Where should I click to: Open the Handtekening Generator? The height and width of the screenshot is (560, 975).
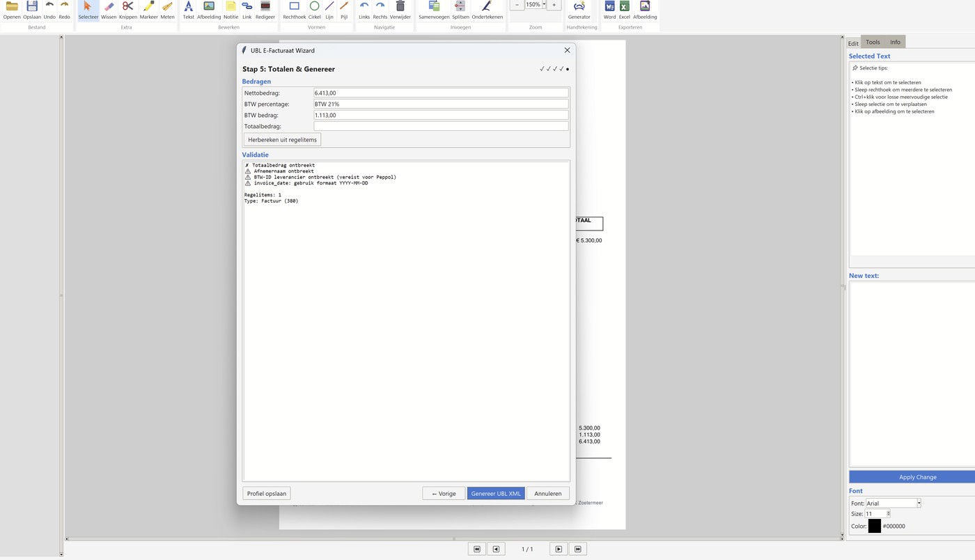click(578, 10)
